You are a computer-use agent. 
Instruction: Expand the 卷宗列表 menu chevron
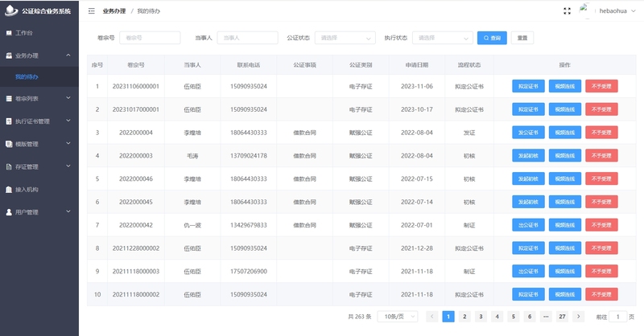tap(68, 98)
